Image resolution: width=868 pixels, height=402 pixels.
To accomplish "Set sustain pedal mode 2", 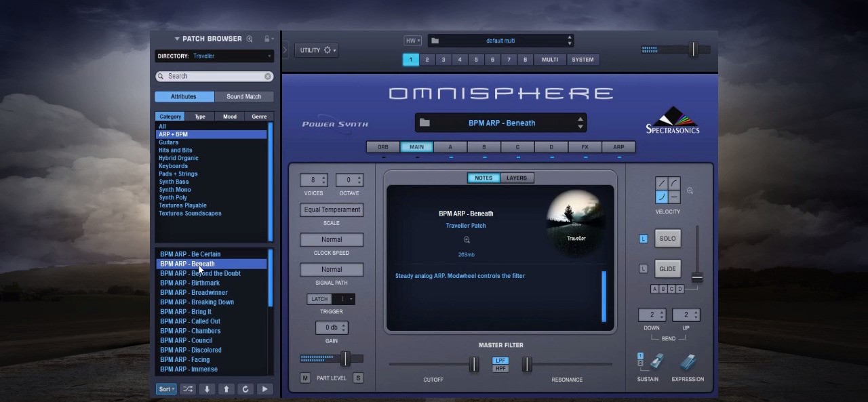I will tap(640, 364).
